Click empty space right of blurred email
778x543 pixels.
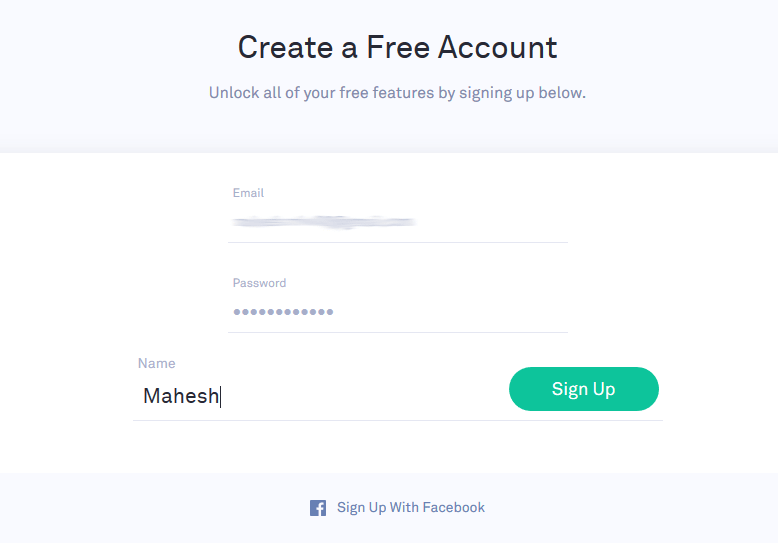(491, 222)
